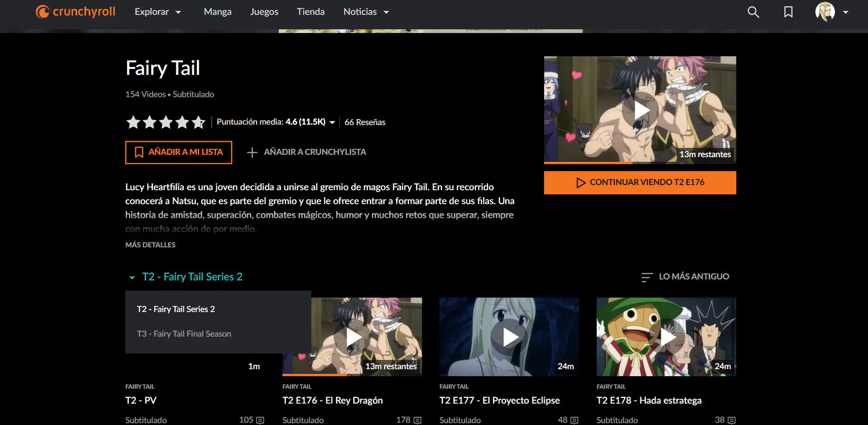Open the Crunchyroll home logo
Viewport: 868px width, 425px height.
pos(75,12)
